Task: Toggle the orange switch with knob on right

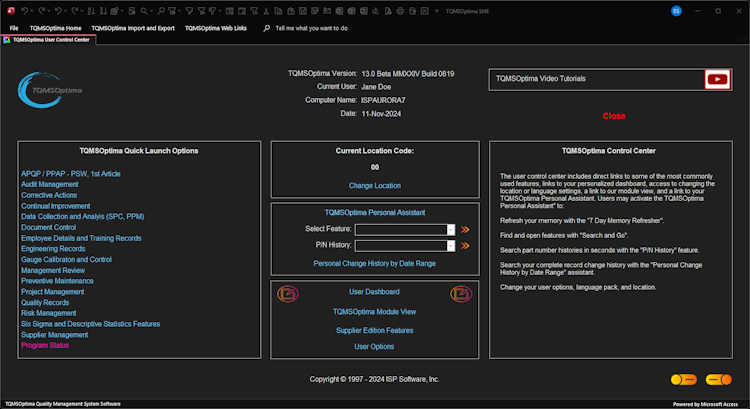Action: tap(719, 379)
